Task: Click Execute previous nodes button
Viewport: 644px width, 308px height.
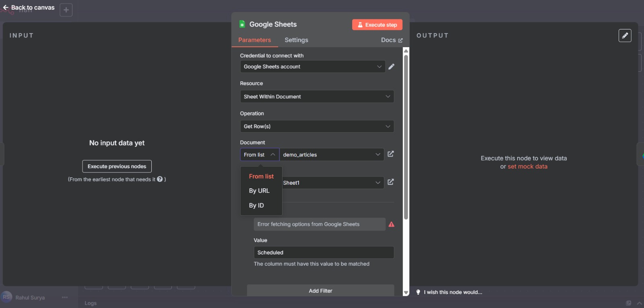Action: click(x=117, y=166)
